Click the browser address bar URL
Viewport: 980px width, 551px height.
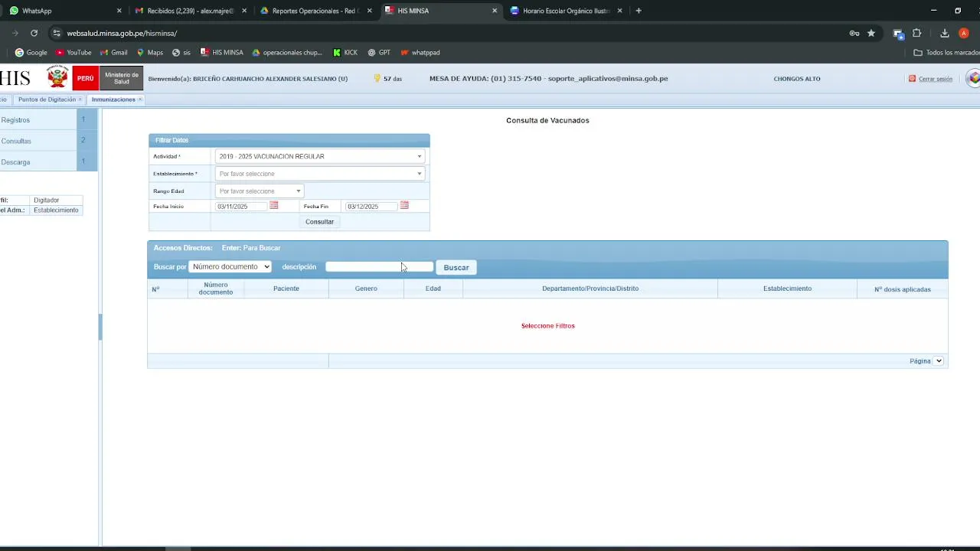122,34
